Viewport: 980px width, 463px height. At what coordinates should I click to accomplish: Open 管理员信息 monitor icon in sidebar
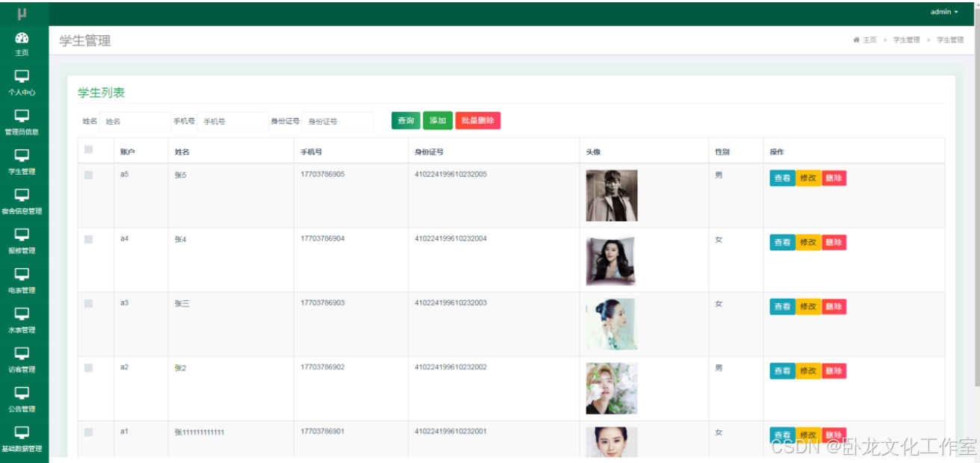pos(22,116)
